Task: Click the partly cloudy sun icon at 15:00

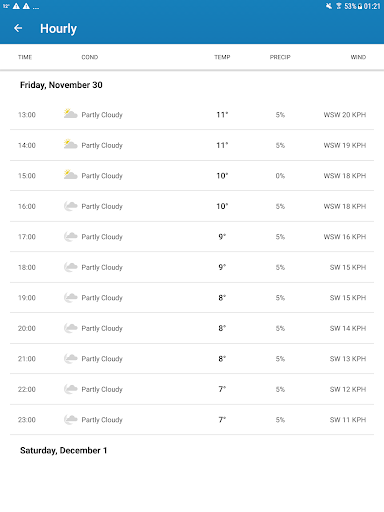Action: (x=70, y=175)
